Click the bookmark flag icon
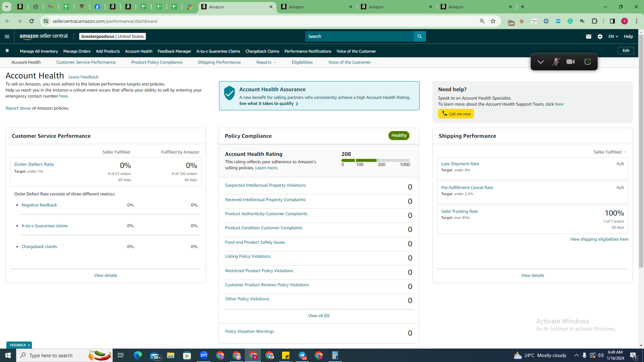Image resolution: width=644 pixels, height=362 pixels. tap(7, 51)
